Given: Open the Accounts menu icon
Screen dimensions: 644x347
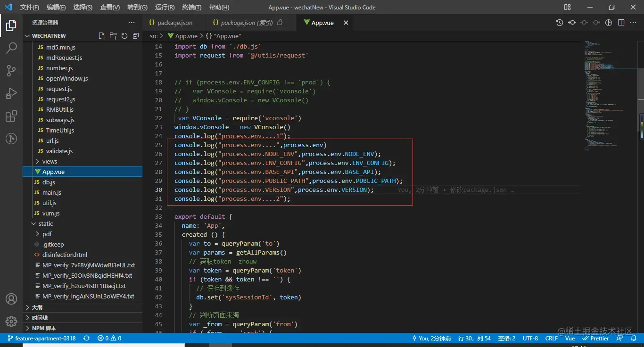Looking at the screenshot, I should pos(11,299).
